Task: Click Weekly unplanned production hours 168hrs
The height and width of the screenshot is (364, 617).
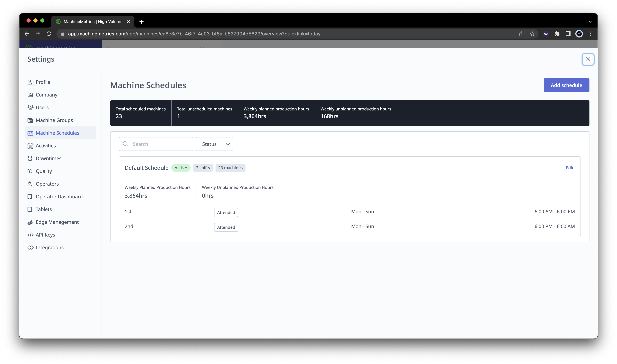Action: [356, 113]
